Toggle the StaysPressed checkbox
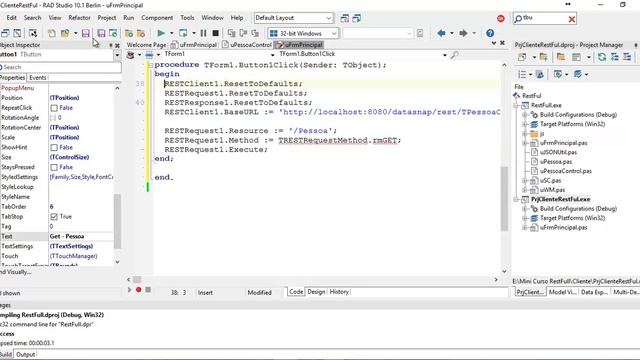The width and height of the screenshot is (640, 360). pyautogui.click(x=54, y=167)
